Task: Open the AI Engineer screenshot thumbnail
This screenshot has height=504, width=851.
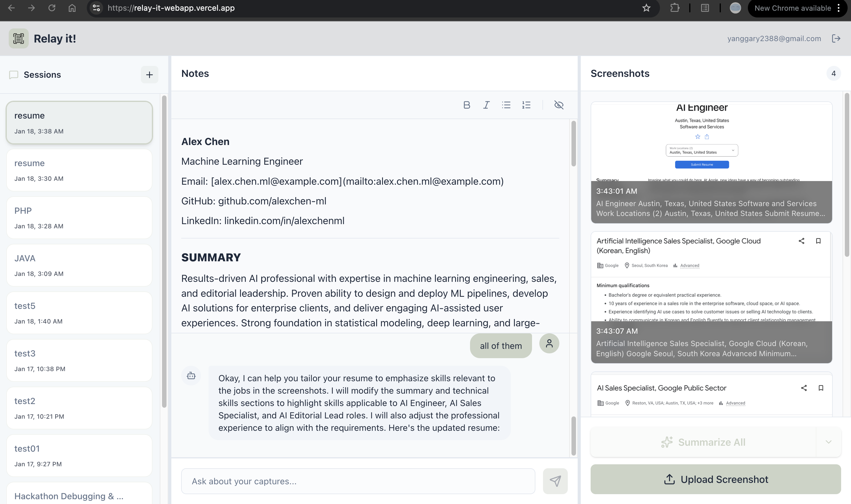Action: pos(711,162)
